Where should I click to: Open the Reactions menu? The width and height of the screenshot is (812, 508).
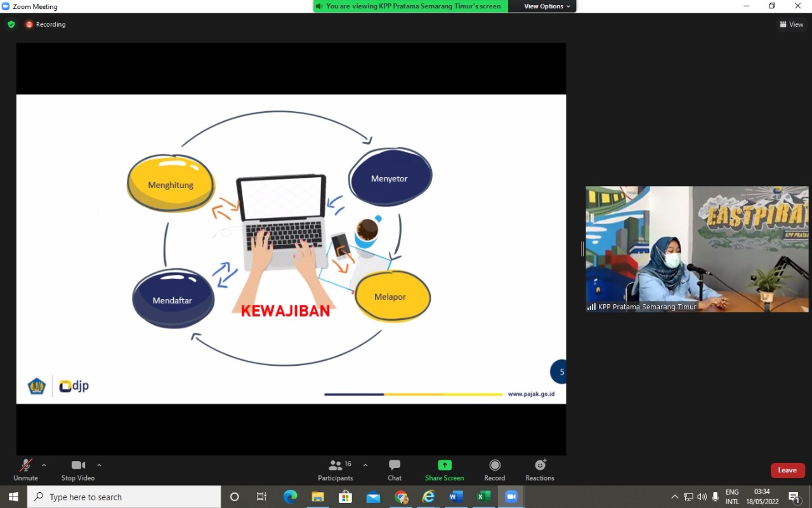click(540, 470)
